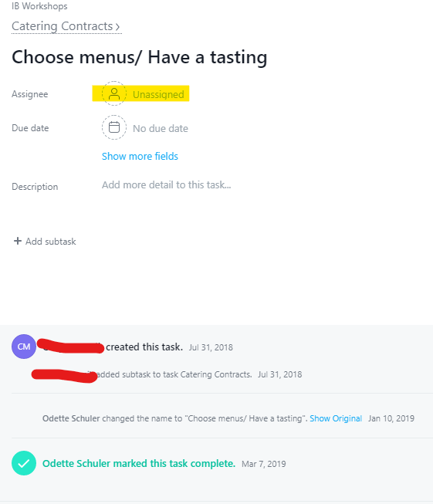The width and height of the screenshot is (433, 504).
Task: Click Show Original name link
Action: 336,418
